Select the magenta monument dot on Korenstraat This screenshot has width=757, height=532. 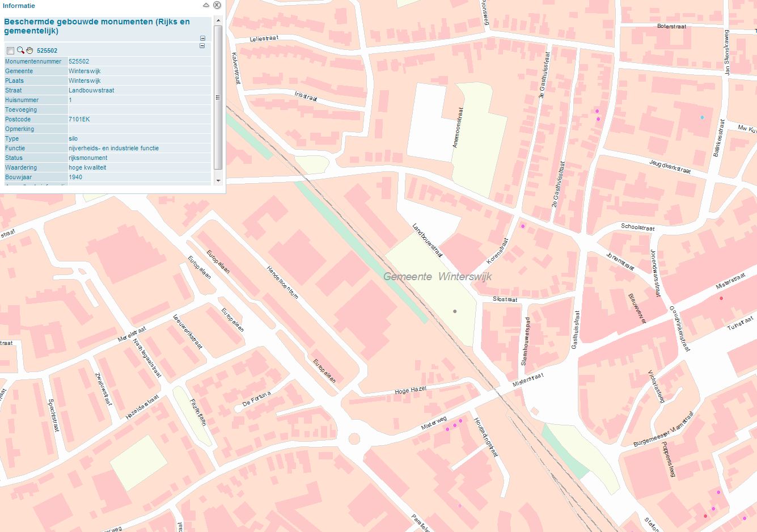[523, 226]
